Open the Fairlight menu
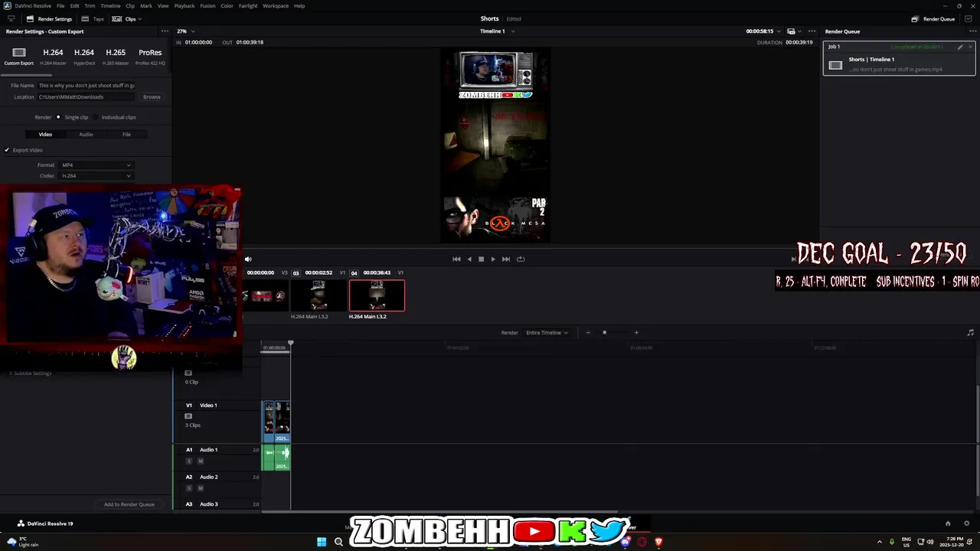The width and height of the screenshot is (980, 551). (248, 5)
